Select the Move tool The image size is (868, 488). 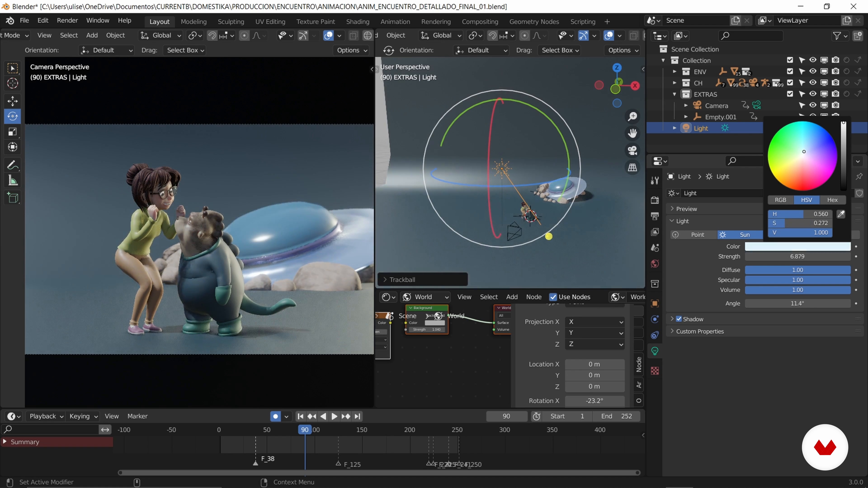coord(12,101)
